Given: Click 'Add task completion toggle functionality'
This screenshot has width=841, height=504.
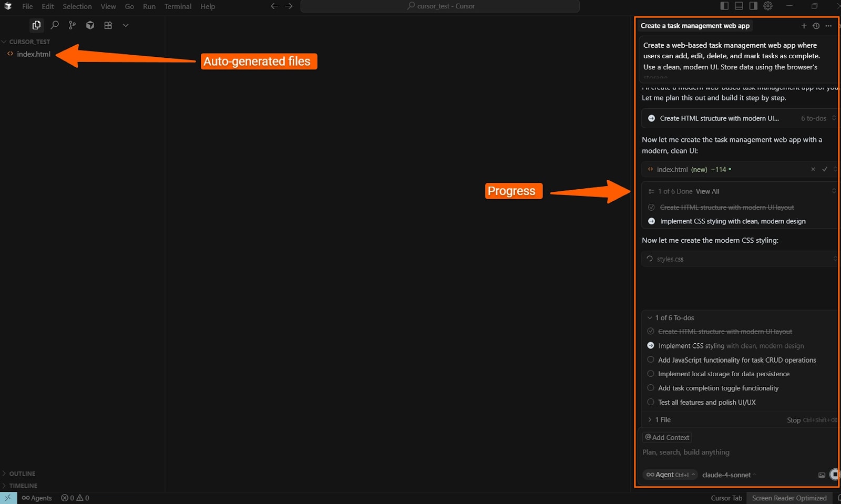Looking at the screenshot, I should click(719, 388).
